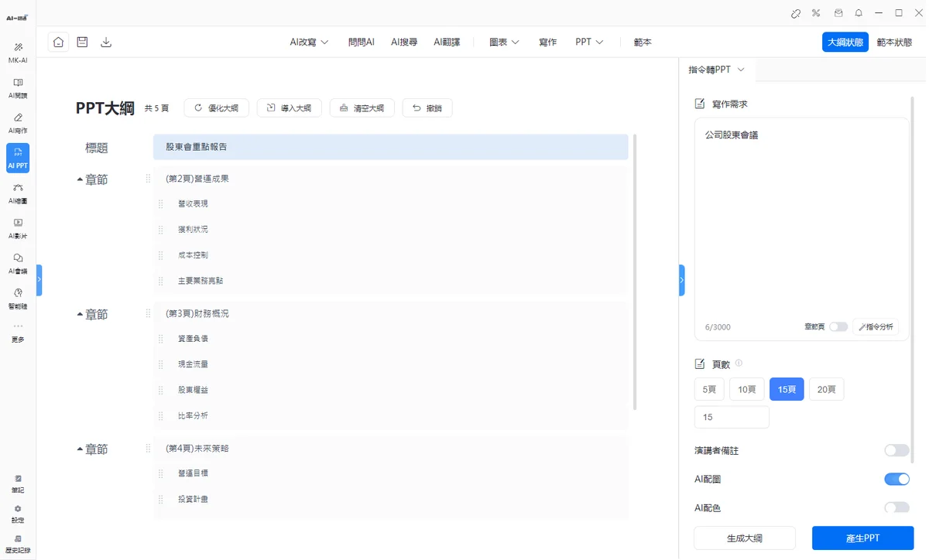Select the 20頁 page count option
The image size is (929, 560).
pos(827,389)
